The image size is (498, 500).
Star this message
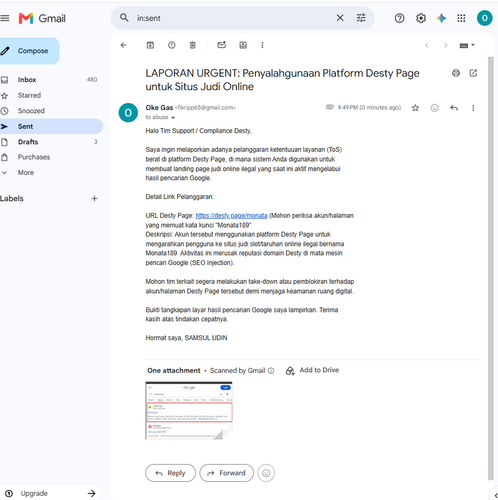pos(415,108)
